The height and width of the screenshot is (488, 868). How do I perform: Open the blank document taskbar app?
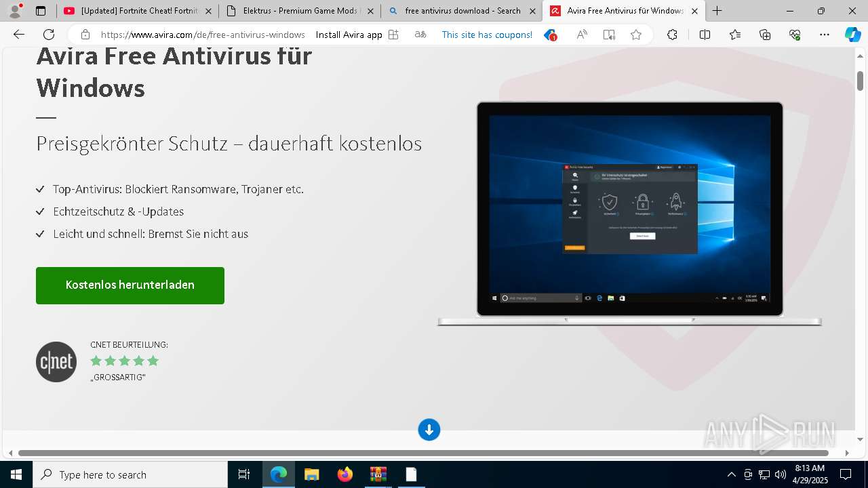point(411,474)
